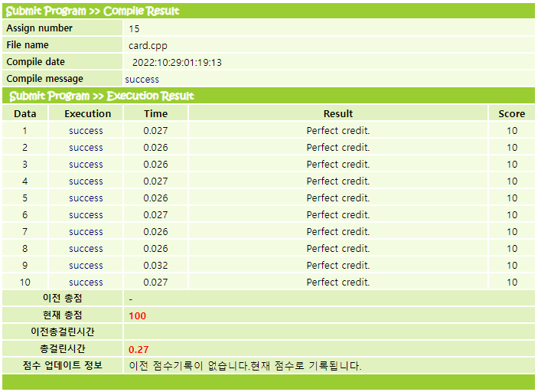Click the time 0.027 in data row 1
The width and height of the screenshot is (538, 392).
pyautogui.click(x=155, y=131)
